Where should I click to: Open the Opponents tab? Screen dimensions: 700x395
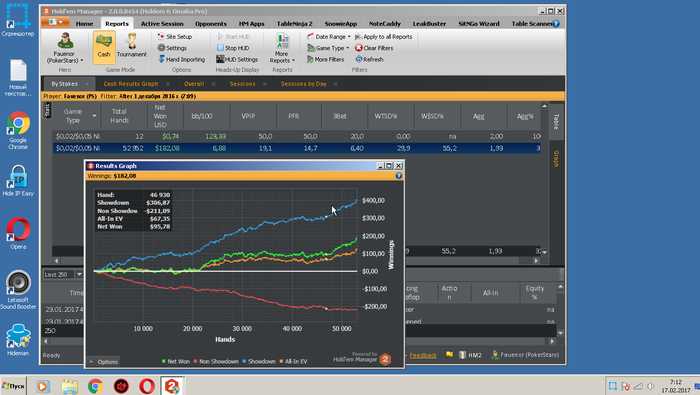coord(211,24)
